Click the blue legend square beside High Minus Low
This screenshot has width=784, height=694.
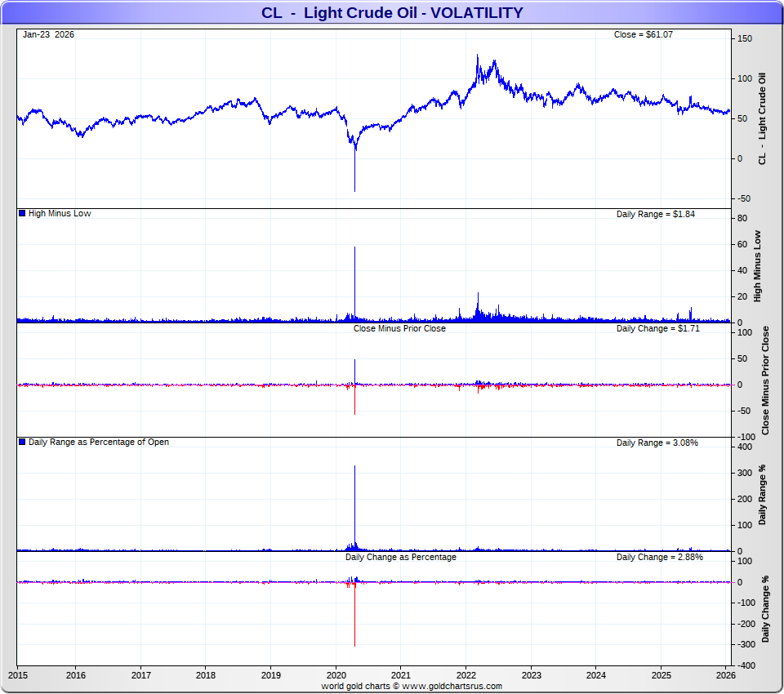(22, 214)
